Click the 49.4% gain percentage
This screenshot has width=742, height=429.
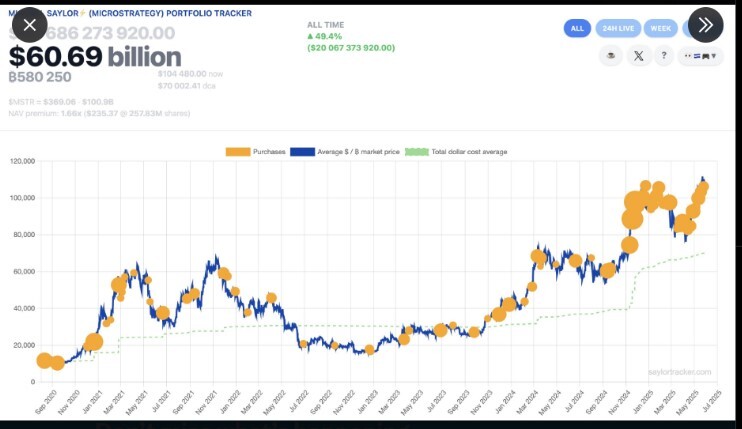click(x=325, y=36)
